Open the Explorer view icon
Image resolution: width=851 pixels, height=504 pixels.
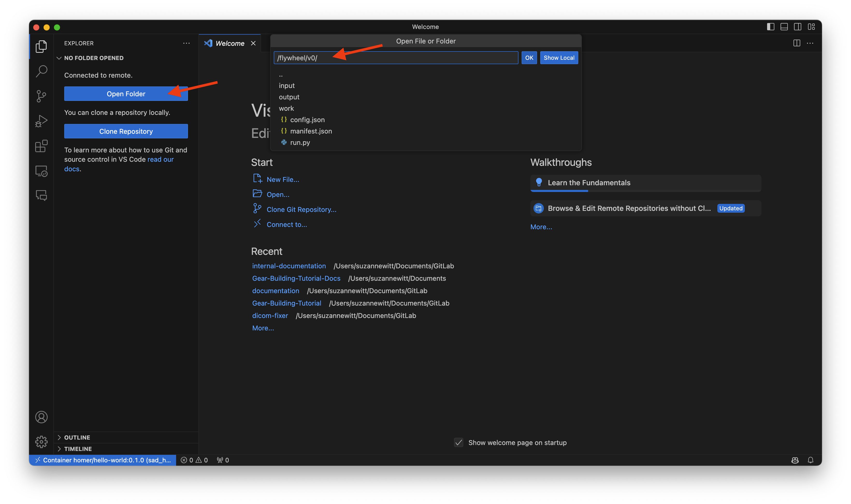point(41,46)
